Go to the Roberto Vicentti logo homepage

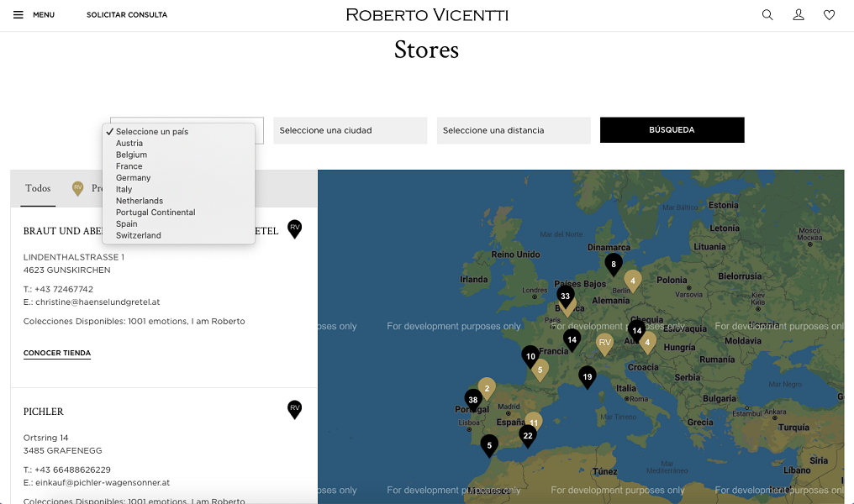427,14
